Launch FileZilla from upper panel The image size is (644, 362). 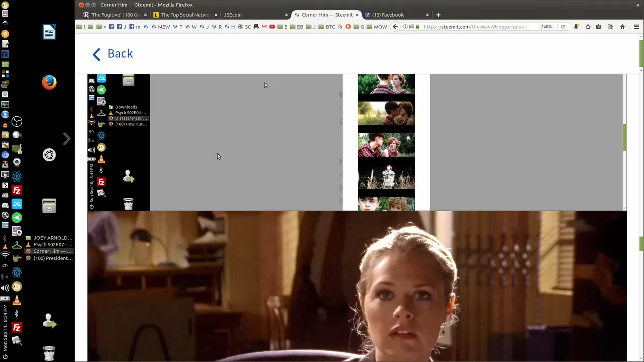pyautogui.click(x=17, y=191)
